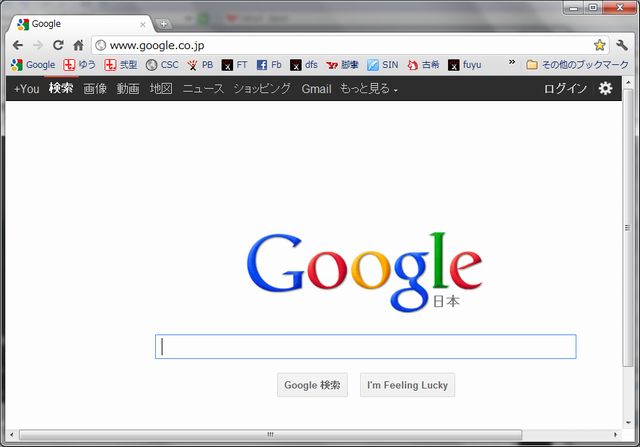Click the vertical scrollbar up arrow
Screen dimensions: 640x447
click(629, 83)
